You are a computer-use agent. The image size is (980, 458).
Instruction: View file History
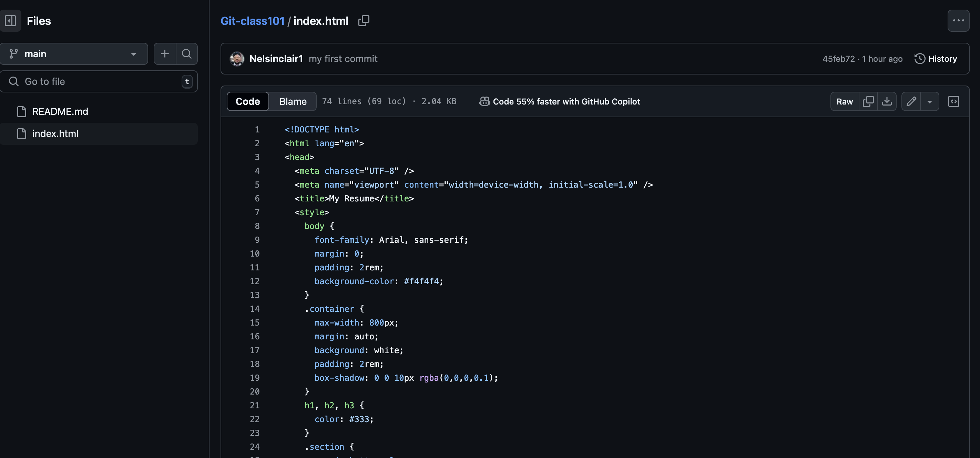click(x=936, y=59)
